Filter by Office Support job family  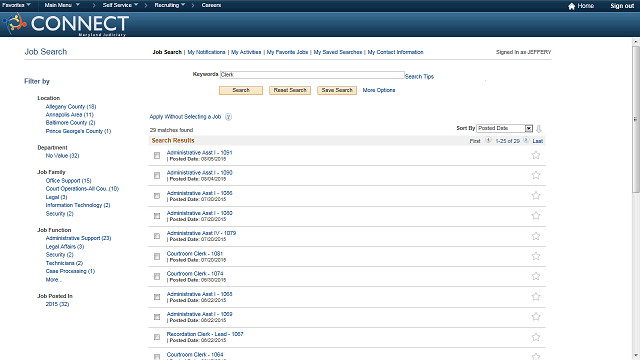pyautogui.click(x=69, y=180)
